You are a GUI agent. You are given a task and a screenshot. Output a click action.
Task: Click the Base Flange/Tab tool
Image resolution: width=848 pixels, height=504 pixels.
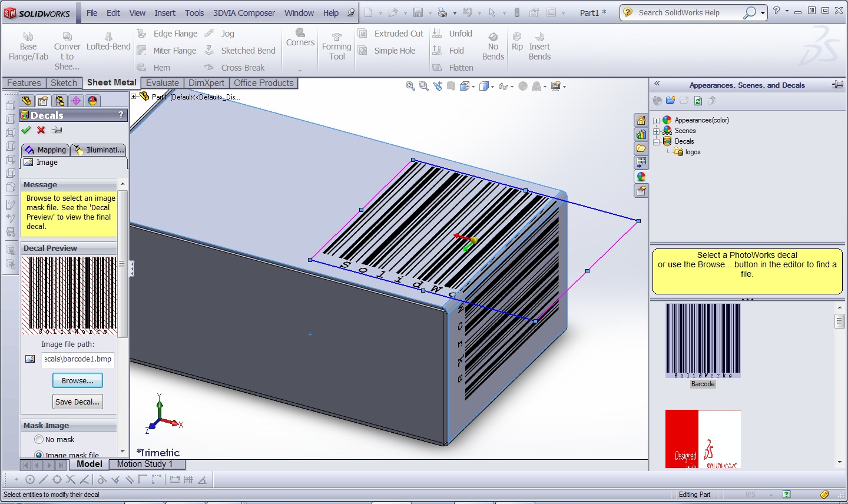coord(28,47)
